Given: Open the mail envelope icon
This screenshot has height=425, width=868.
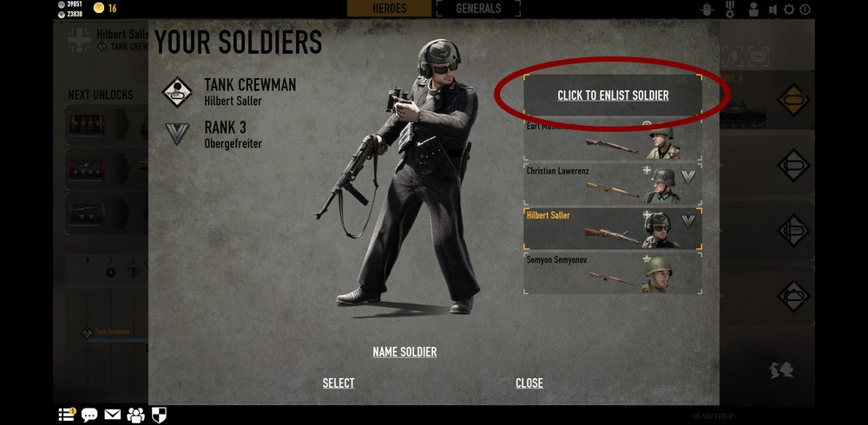Looking at the screenshot, I should pyautogui.click(x=112, y=415).
